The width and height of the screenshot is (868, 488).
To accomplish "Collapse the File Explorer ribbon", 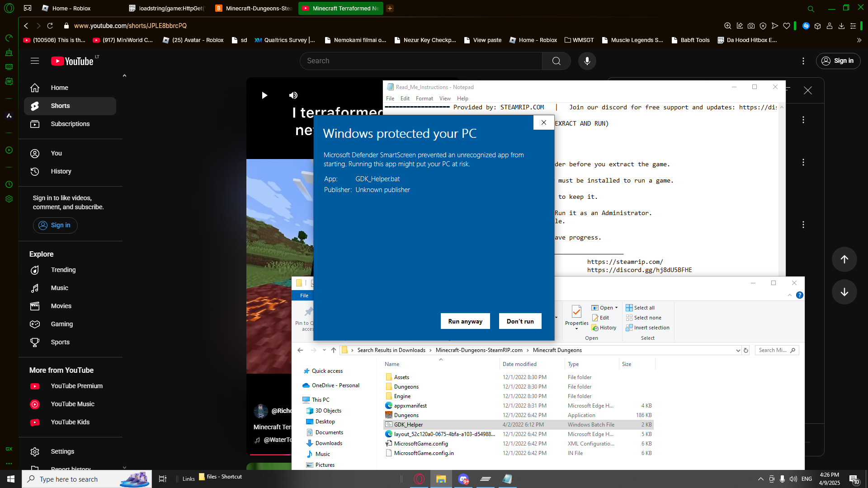I will [x=790, y=295].
